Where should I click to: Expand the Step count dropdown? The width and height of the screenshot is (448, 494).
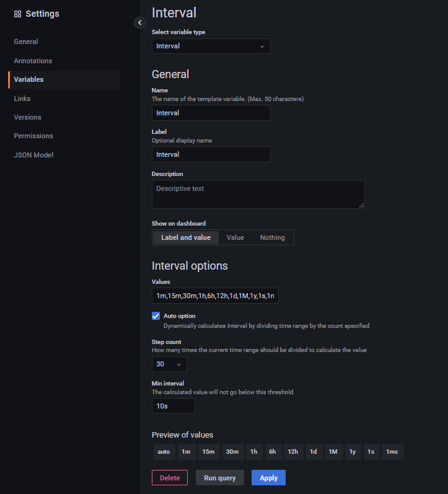(169, 364)
